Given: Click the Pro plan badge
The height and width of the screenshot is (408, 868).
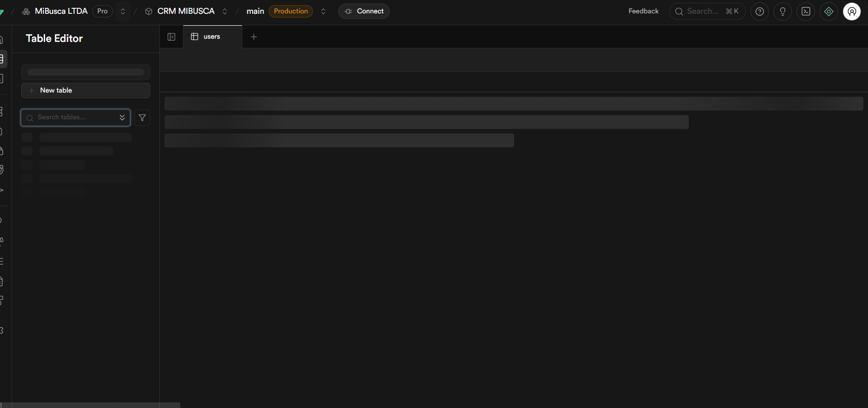Looking at the screenshot, I should (103, 11).
